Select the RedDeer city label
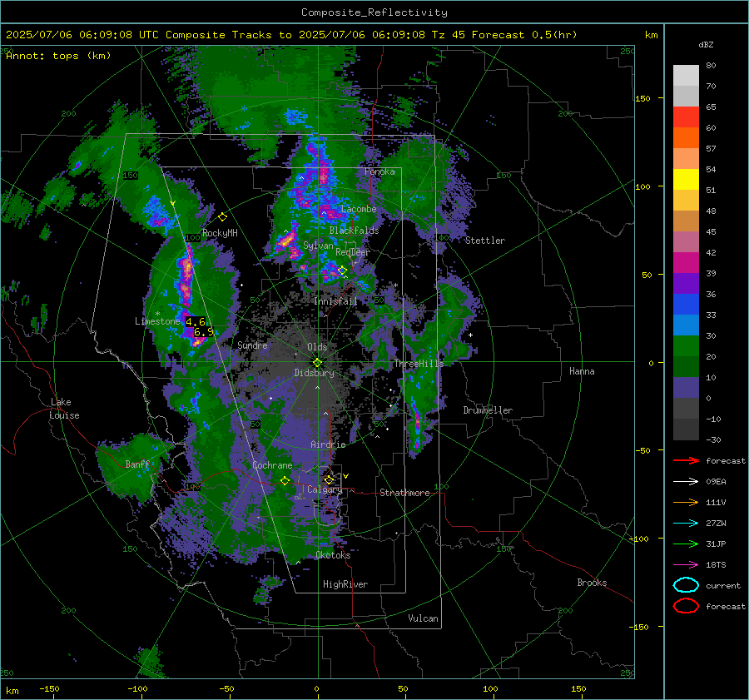The width and height of the screenshot is (749, 700). (x=353, y=252)
